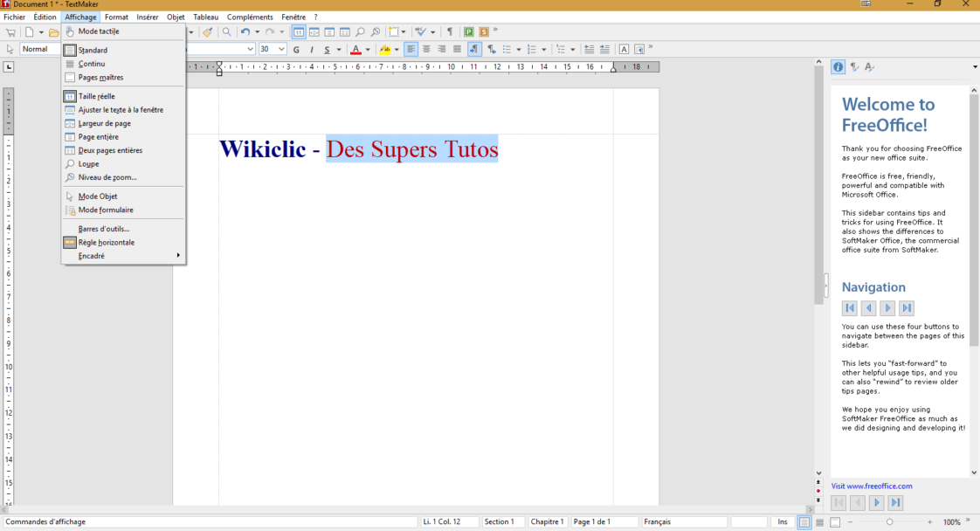Choose Niveau de zoom... entry

[123, 177]
